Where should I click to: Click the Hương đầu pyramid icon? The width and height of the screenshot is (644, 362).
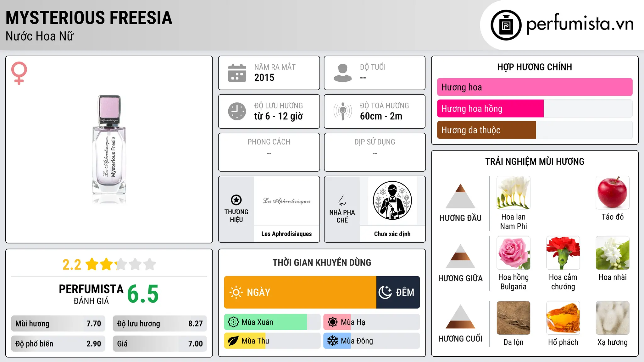coord(460,196)
